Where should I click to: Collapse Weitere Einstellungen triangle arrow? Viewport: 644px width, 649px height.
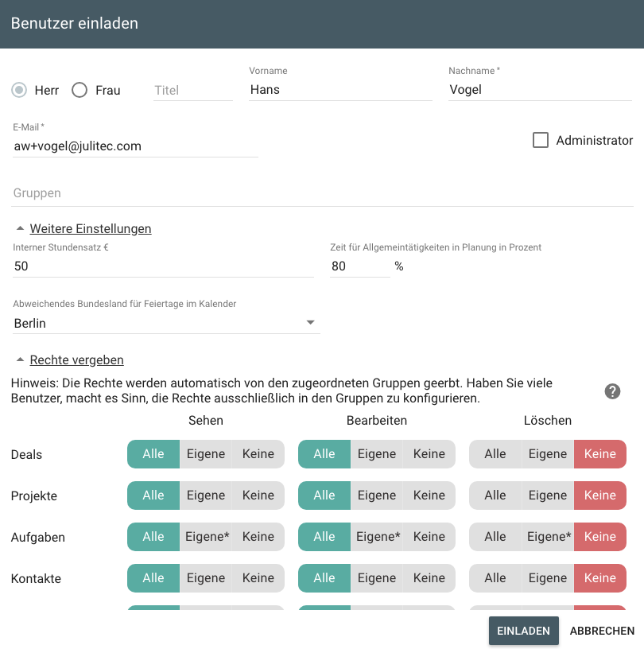(x=20, y=228)
